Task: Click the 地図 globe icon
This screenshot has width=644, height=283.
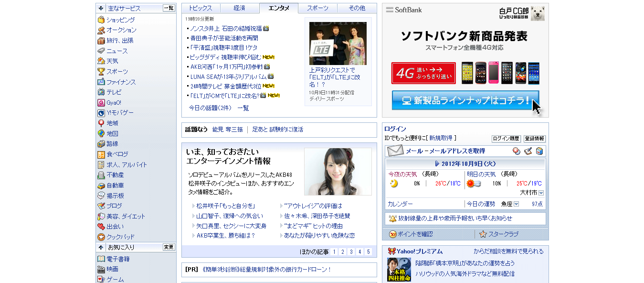Action: pos(101,134)
